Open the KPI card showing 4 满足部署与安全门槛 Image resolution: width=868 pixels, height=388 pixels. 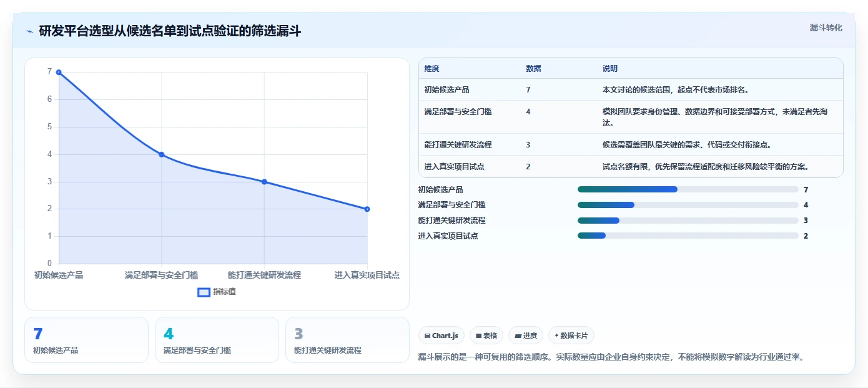click(x=217, y=340)
